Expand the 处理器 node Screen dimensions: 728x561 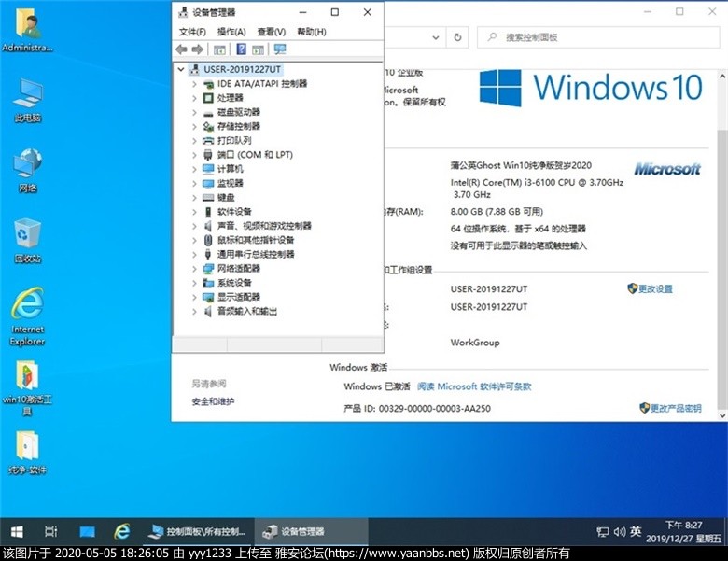coord(194,98)
